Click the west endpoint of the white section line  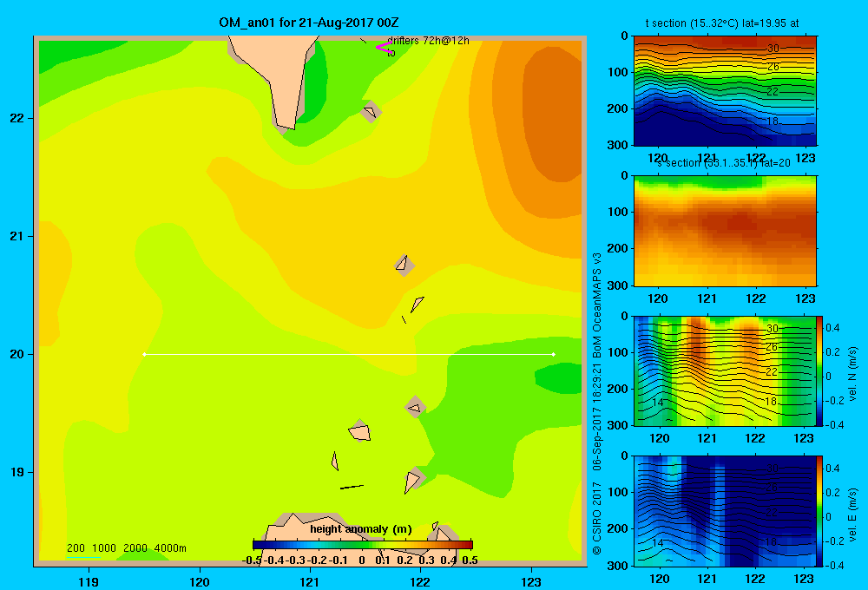[144, 354]
